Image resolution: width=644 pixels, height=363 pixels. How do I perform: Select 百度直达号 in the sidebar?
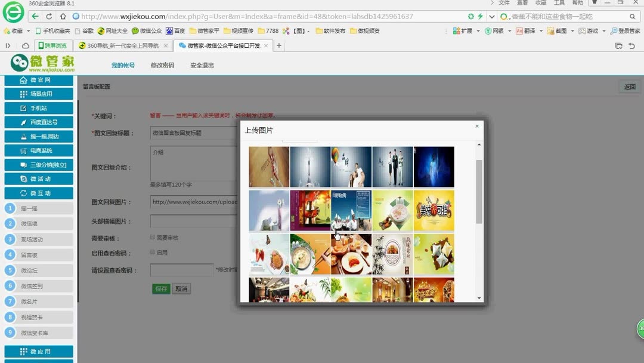point(40,122)
